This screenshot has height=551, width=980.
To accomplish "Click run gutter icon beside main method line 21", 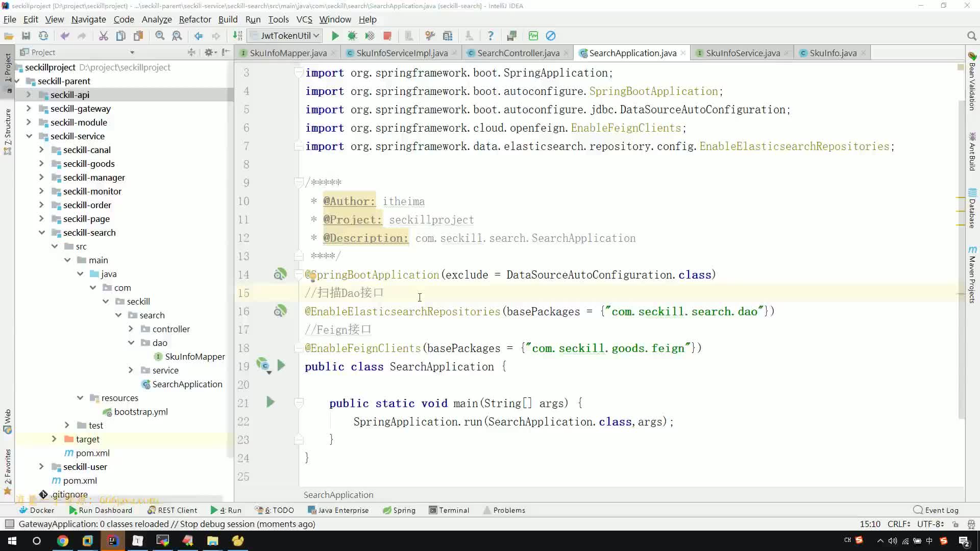I will 271,402.
